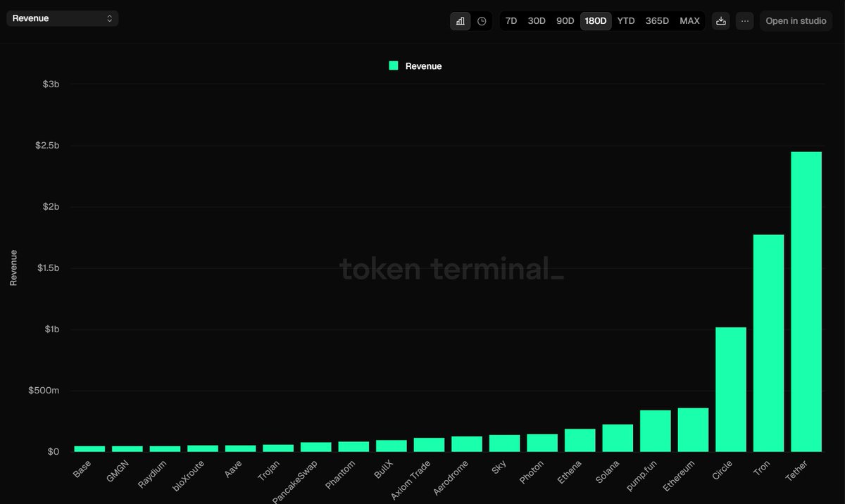845x504 pixels.
Task: Click the Revenue legend label
Action: click(x=423, y=66)
